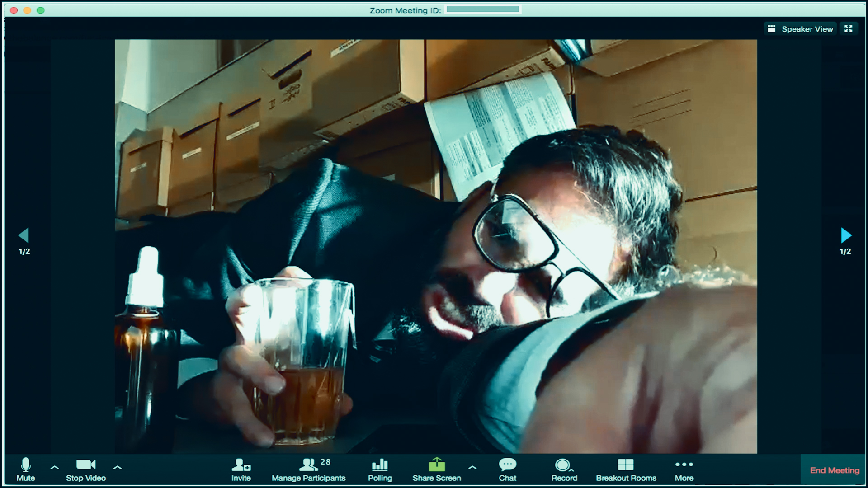Enter full screen via corner icon

(x=849, y=29)
